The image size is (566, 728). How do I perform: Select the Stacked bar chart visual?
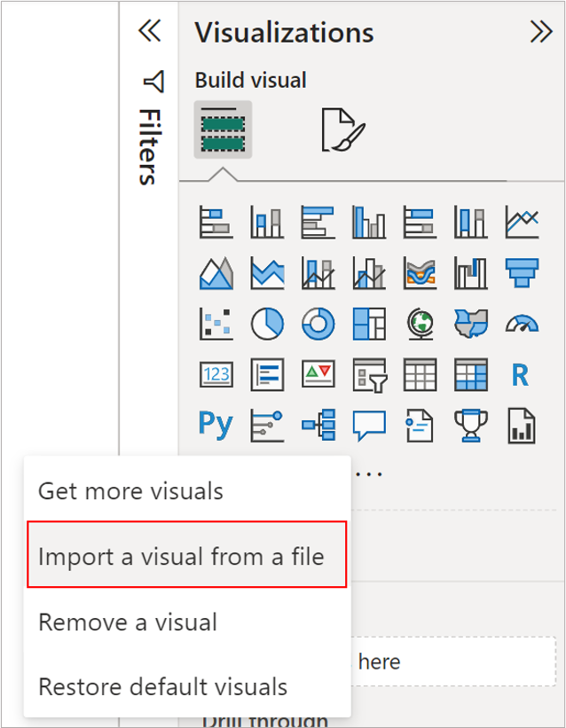click(x=216, y=221)
